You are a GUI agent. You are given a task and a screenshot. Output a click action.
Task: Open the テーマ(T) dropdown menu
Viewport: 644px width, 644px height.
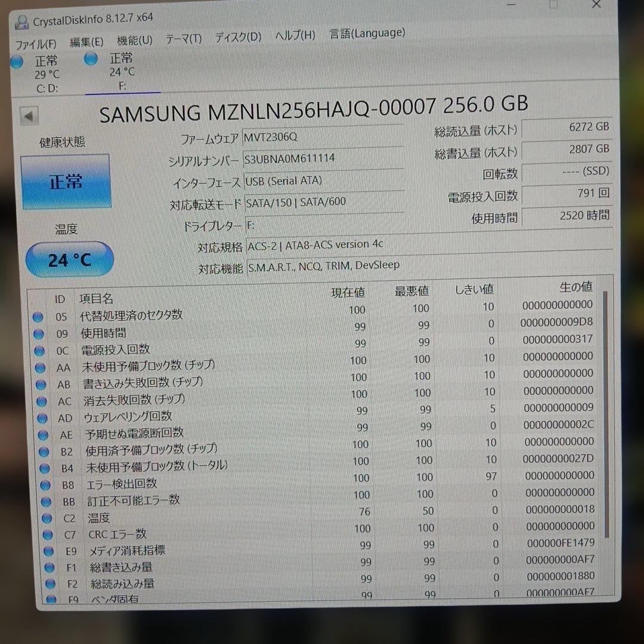click(x=182, y=39)
